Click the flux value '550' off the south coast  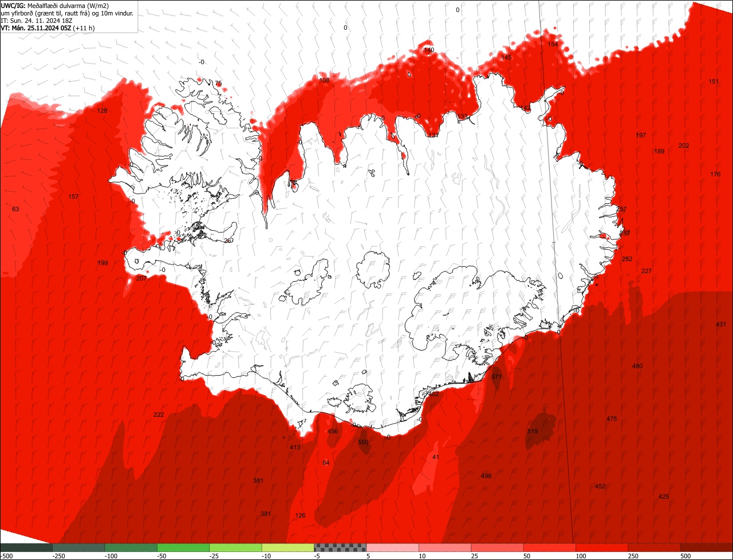[363, 442]
